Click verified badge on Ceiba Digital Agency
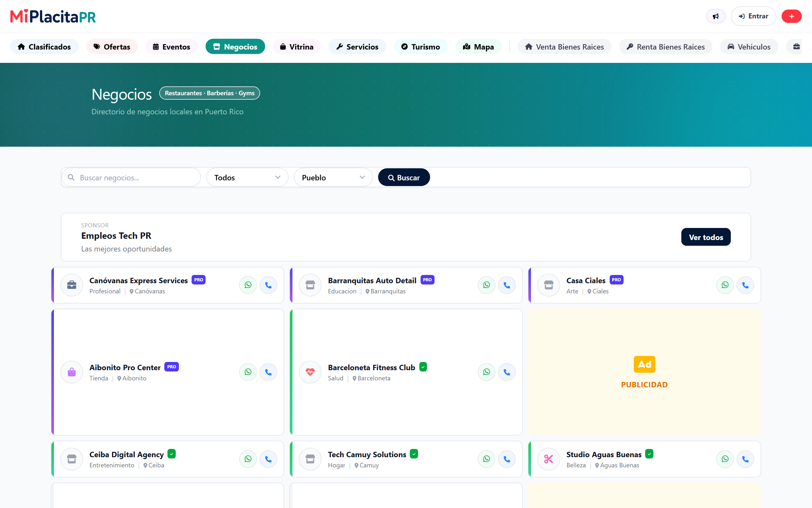The width and height of the screenshot is (812, 508). [172, 454]
